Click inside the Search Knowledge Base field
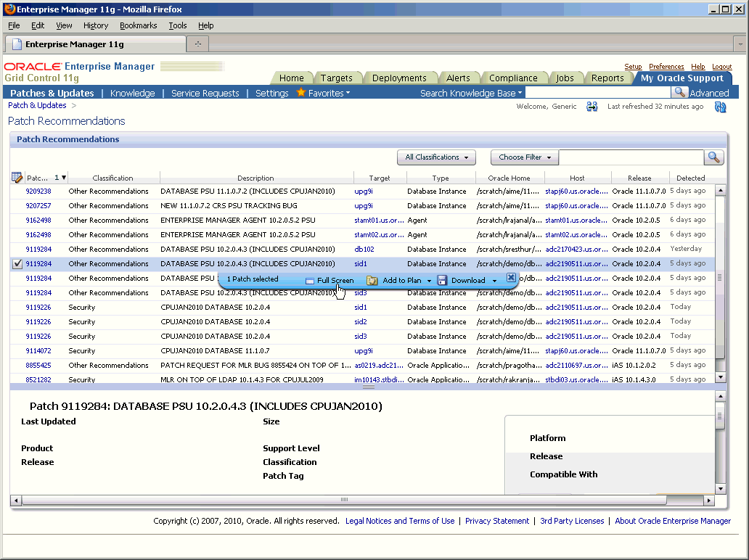 tap(597, 93)
